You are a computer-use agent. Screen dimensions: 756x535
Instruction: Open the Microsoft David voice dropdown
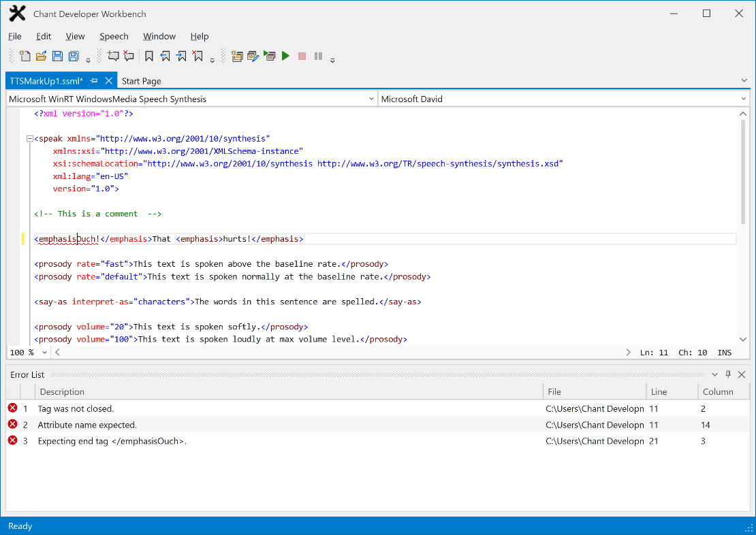(564, 99)
